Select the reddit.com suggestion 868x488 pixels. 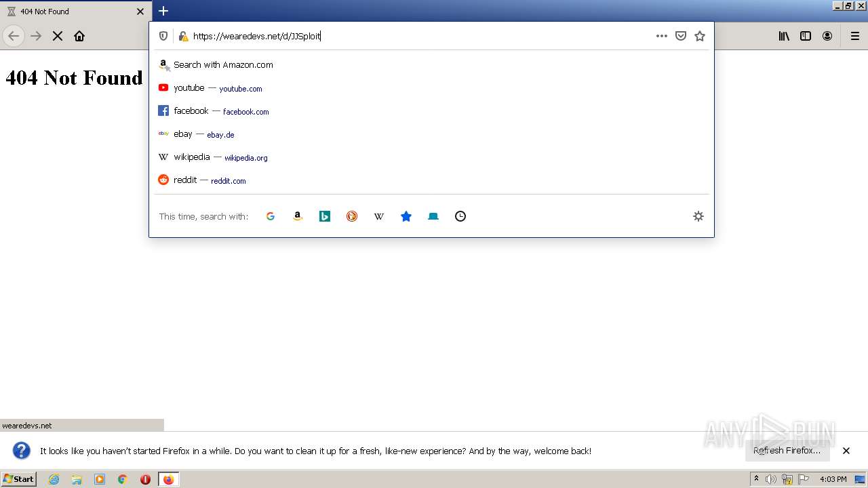pyautogui.click(x=431, y=180)
